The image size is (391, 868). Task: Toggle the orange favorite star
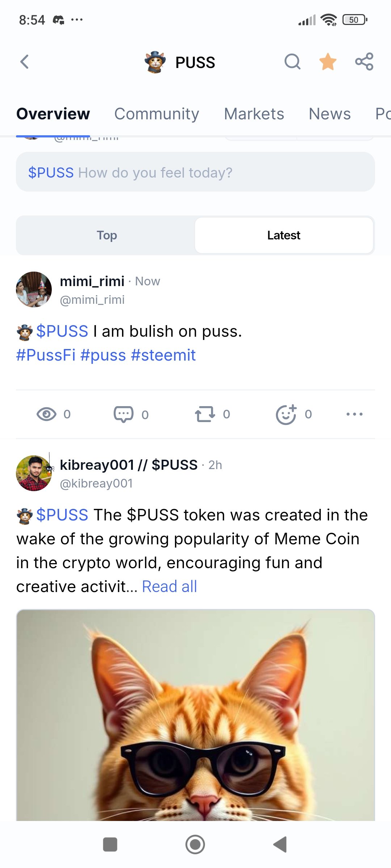click(x=328, y=61)
